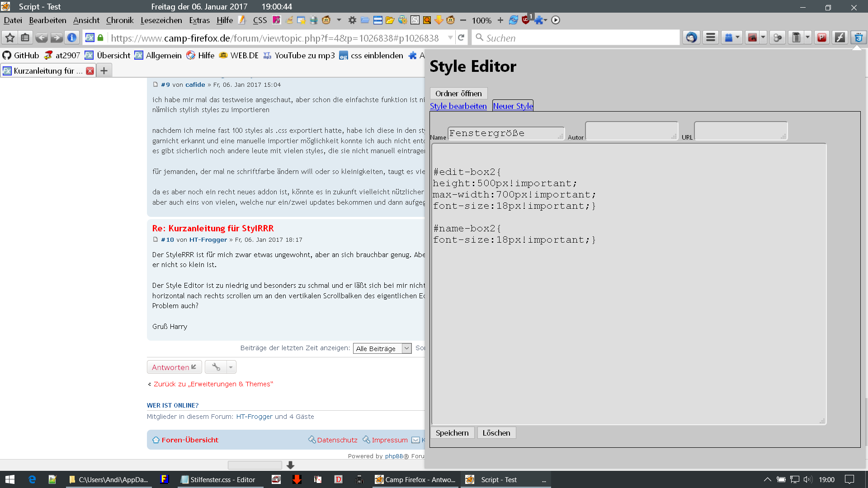
Task: Expand the blue Lego add-ons dropdown
Action: click(737, 38)
